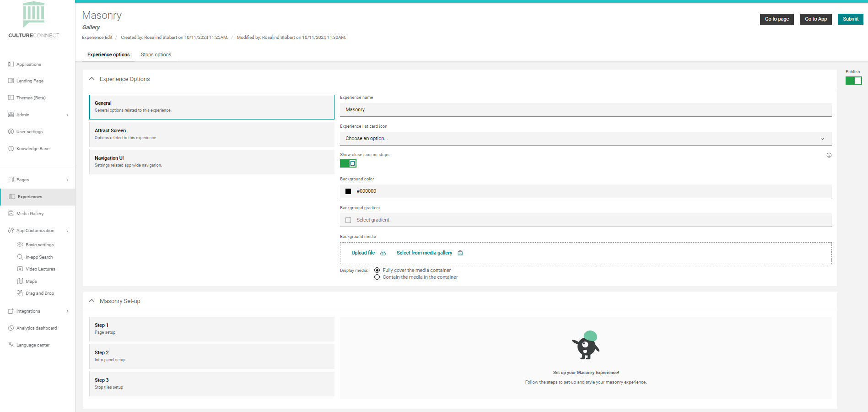Click the Pages sidebar icon
Viewport: 868px width, 412px height.
tap(11, 179)
